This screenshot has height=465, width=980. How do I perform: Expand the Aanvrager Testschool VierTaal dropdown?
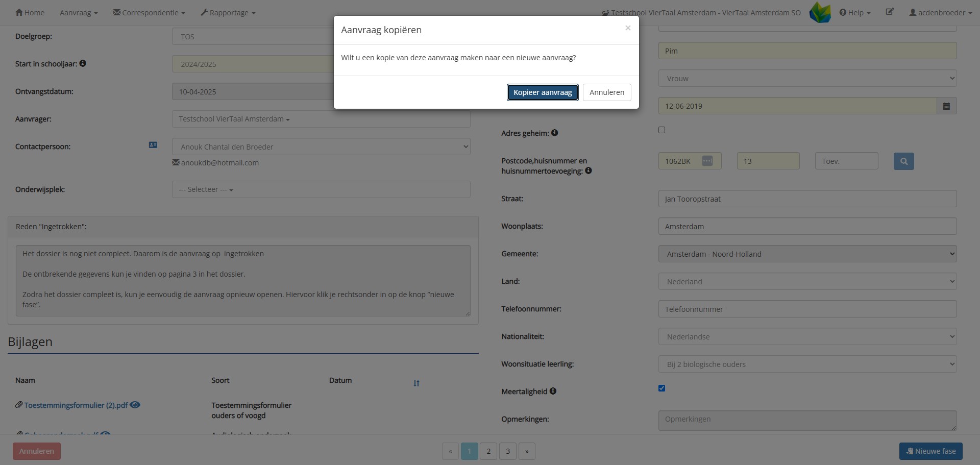point(321,119)
